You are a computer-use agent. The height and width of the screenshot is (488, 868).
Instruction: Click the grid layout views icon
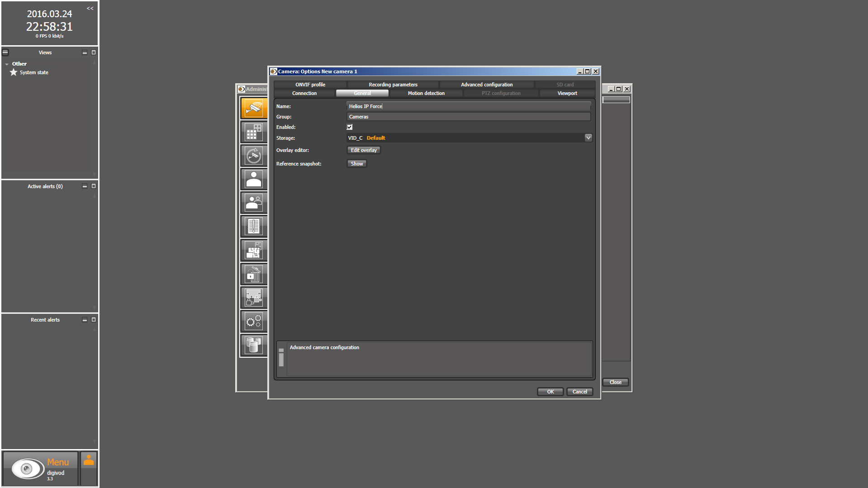[254, 132]
